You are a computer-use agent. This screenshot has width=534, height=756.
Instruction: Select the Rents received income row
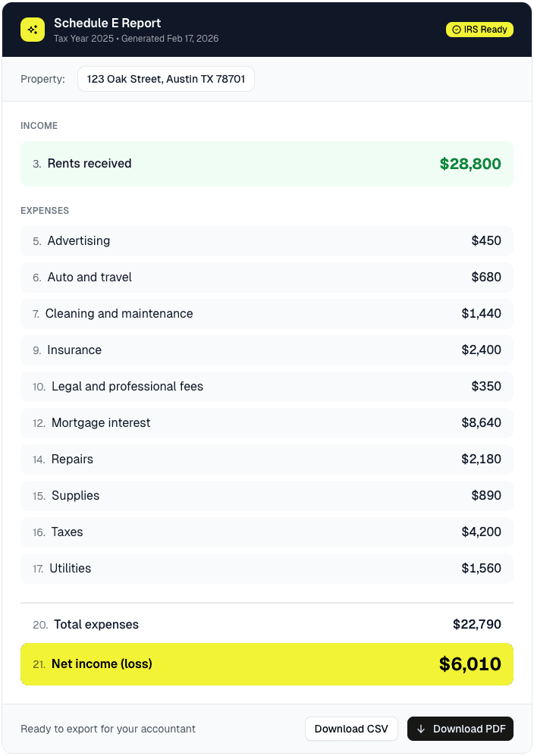266,164
